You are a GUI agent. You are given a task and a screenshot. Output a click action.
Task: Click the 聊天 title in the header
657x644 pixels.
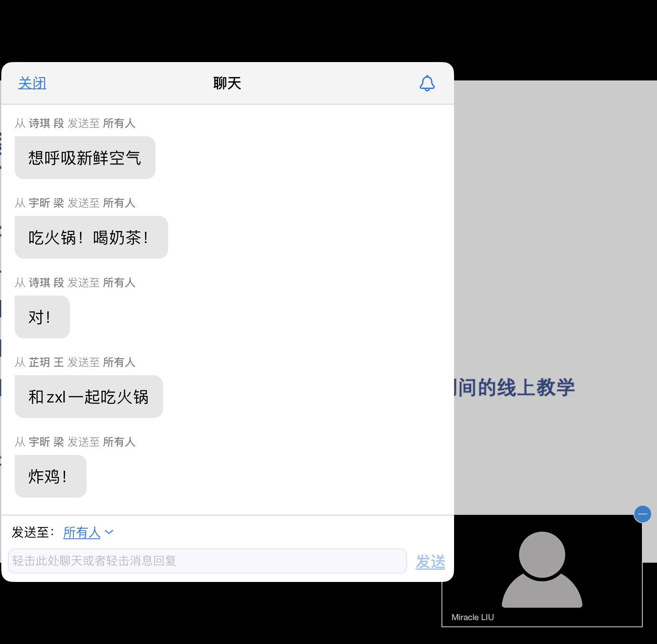click(x=227, y=83)
